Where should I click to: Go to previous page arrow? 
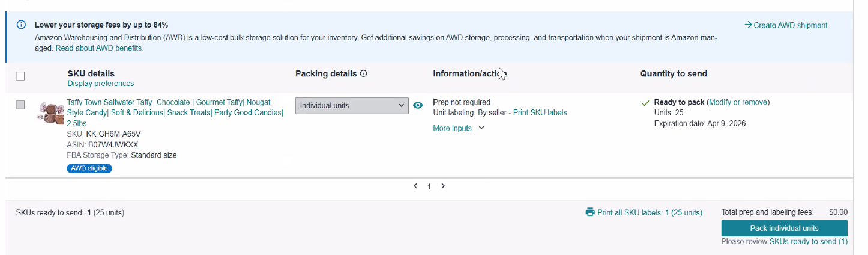pyautogui.click(x=415, y=186)
